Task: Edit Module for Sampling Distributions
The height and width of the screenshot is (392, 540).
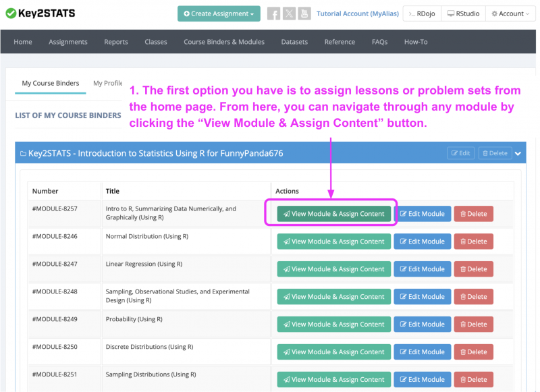Action: coord(423,380)
